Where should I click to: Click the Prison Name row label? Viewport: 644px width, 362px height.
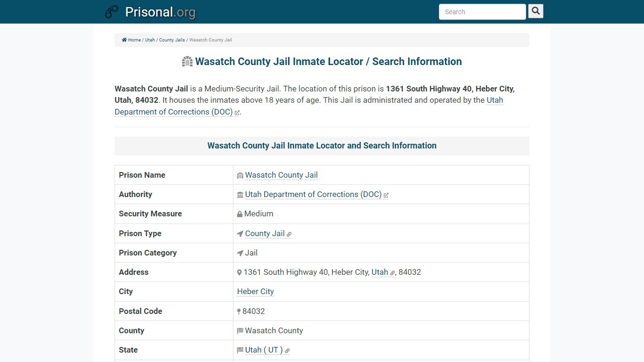coord(142,175)
